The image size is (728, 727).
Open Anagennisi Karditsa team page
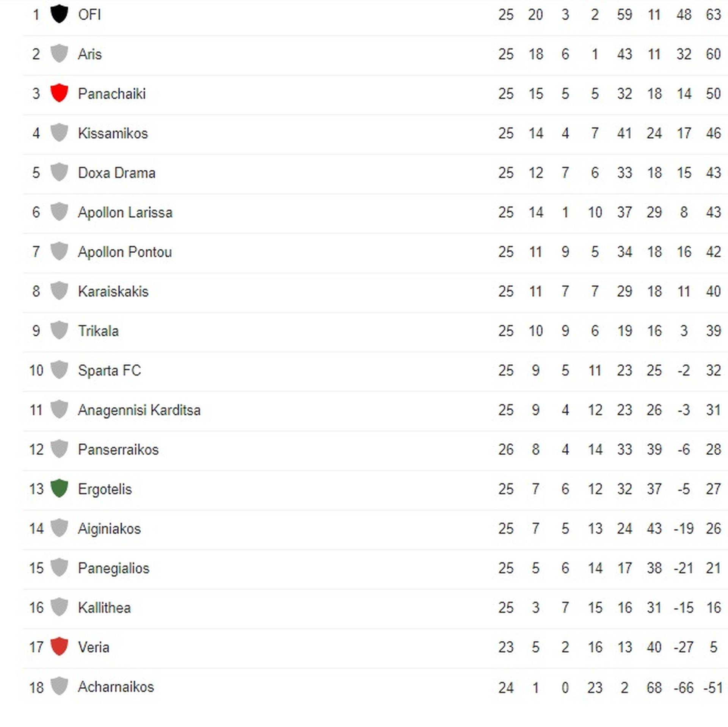click(139, 410)
